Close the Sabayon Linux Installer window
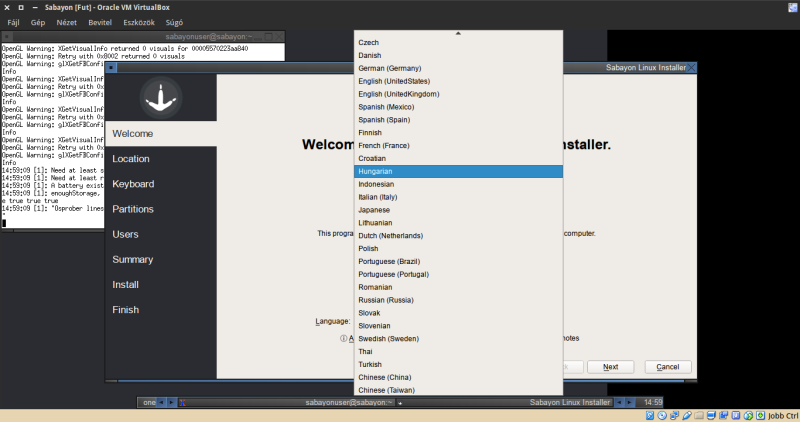 point(691,67)
